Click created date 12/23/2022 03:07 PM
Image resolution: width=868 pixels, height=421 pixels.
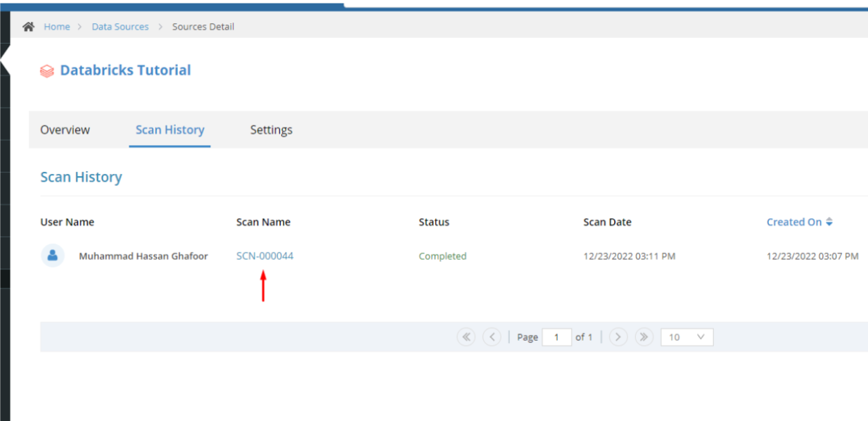click(812, 256)
